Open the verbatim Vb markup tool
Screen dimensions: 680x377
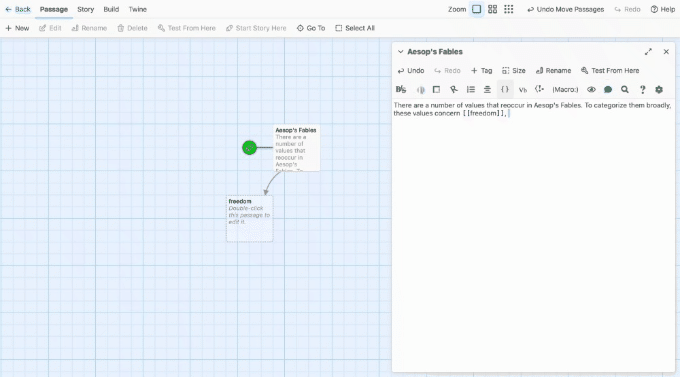point(523,90)
